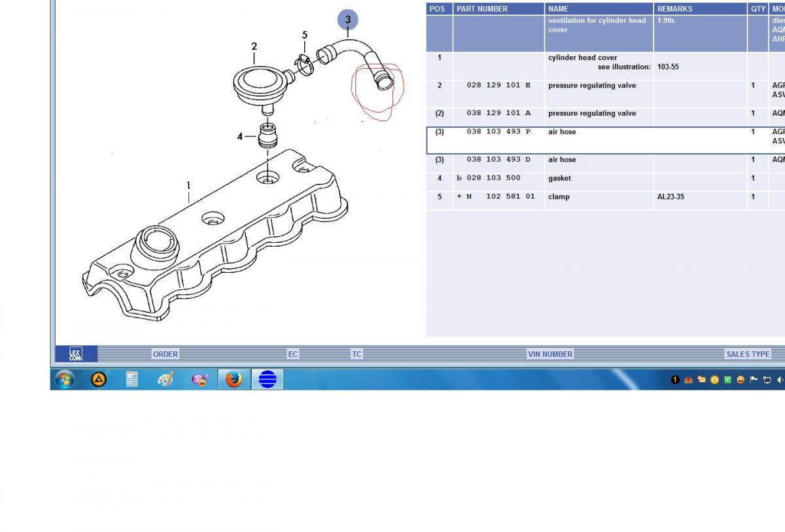This screenshot has width=785, height=532.
Task: Open the AIMP player taskbar icon
Action: pos(99,379)
